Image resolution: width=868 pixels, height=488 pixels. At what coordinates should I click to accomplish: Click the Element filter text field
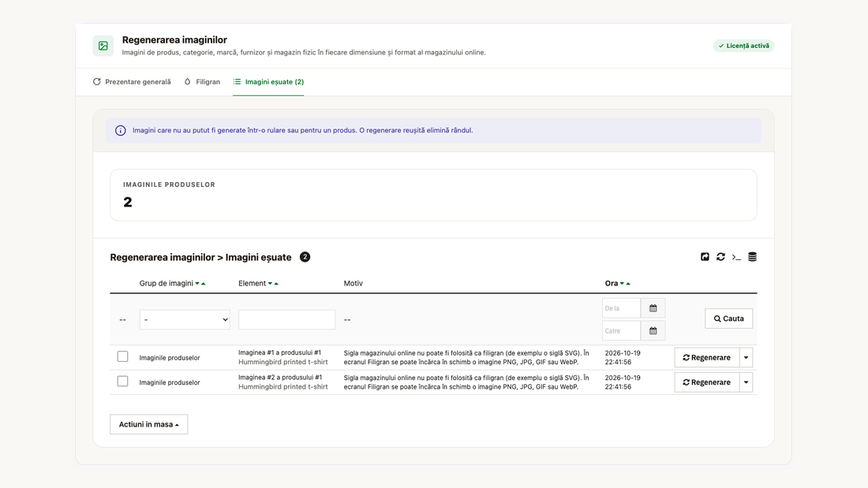286,319
